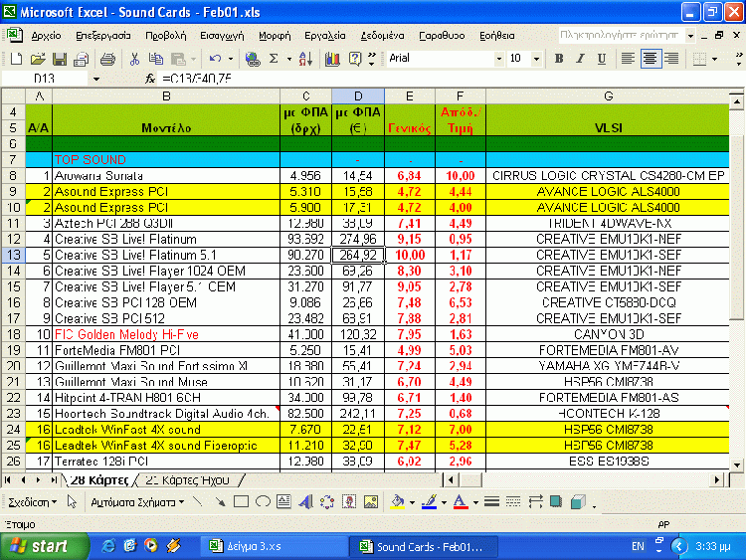This screenshot has height=560, width=746.
Task: Switch to second Κάρτες Ήχου sheet tab
Action: click(187, 480)
